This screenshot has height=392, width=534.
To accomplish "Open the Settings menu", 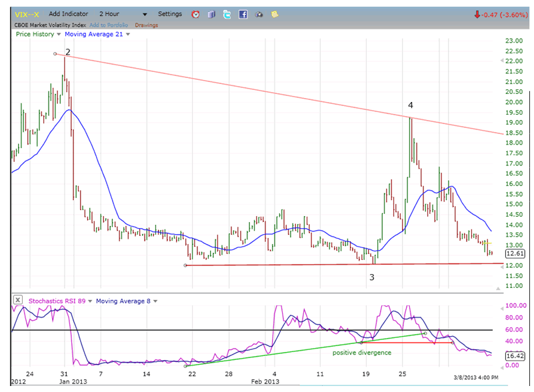I will [169, 14].
